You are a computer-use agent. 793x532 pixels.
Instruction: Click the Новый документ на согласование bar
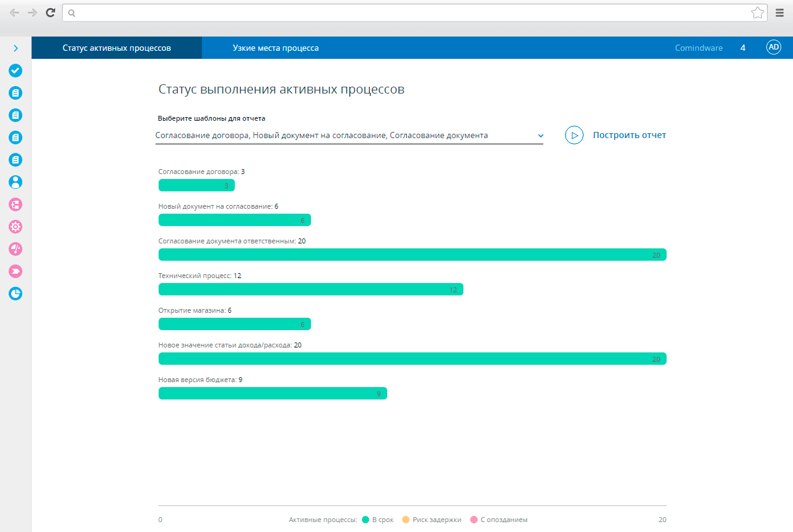[x=235, y=220]
